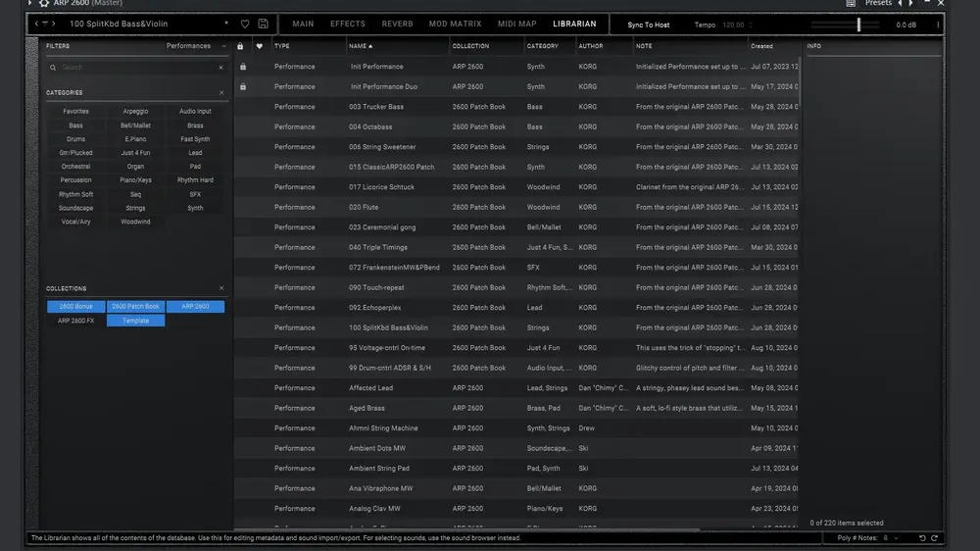The image size is (980, 551).
Task: Clear the Collections filter with X
Action: pos(221,288)
